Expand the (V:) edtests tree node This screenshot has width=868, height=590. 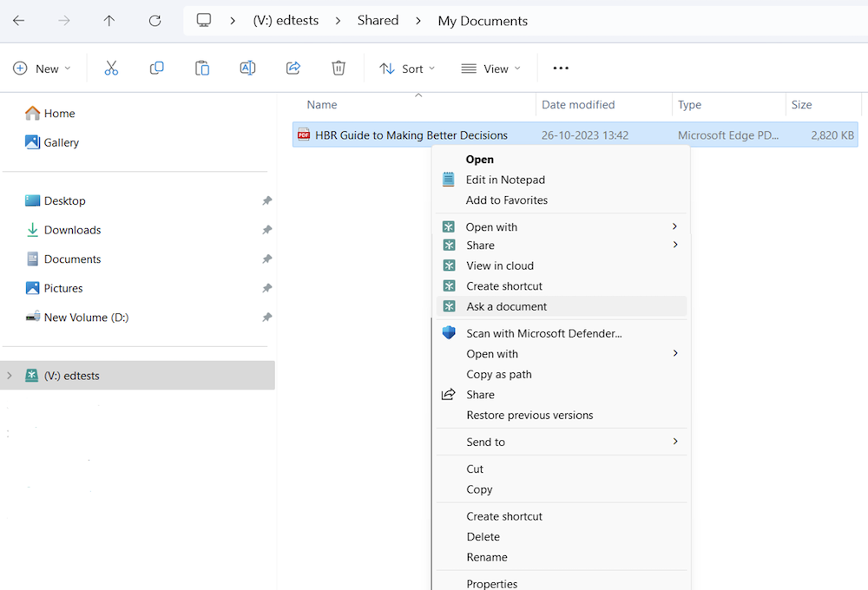tap(10, 375)
